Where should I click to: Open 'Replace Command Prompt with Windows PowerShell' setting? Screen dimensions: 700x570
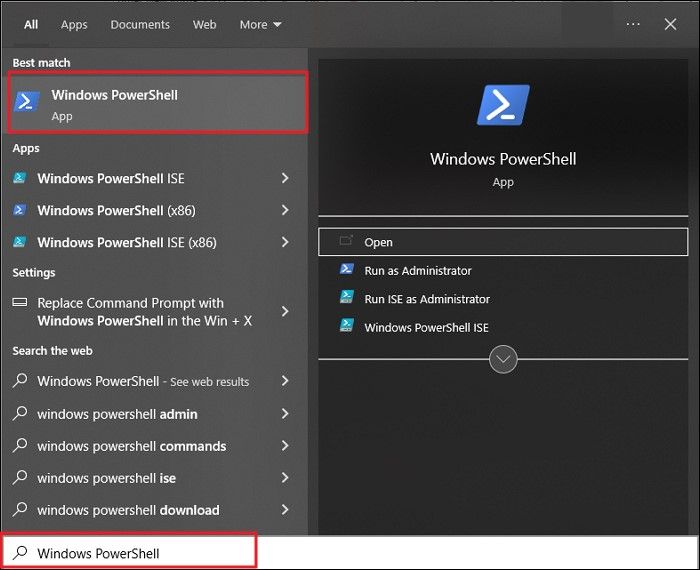pyautogui.click(x=145, y=312)
